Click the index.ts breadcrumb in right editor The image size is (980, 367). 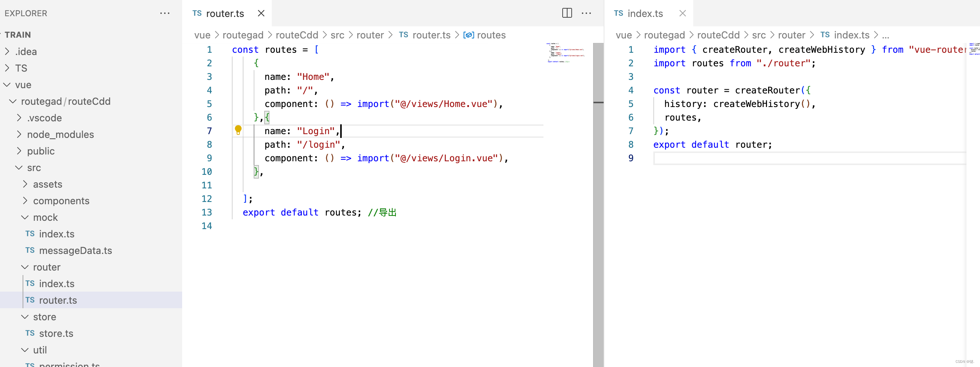(851, 35)
